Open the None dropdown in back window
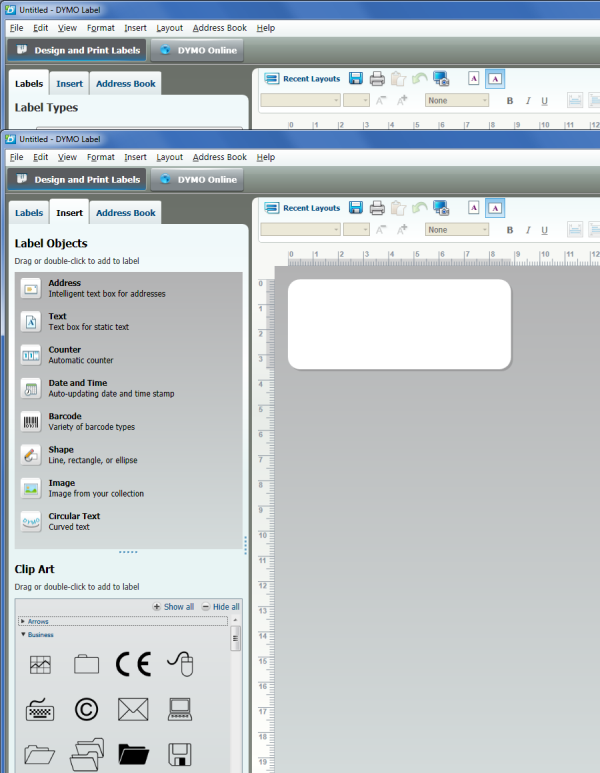This screenshot has width=600, height=773. click(457, 101)
